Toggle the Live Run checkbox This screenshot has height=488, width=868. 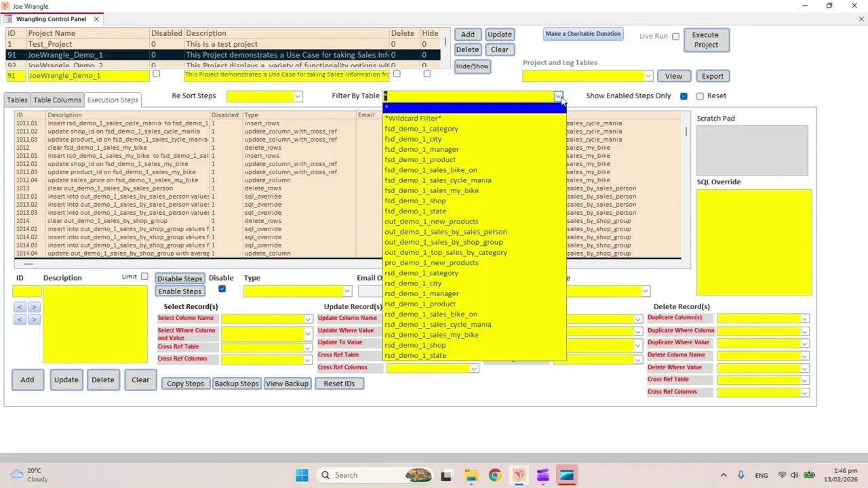tap(675, 37)
